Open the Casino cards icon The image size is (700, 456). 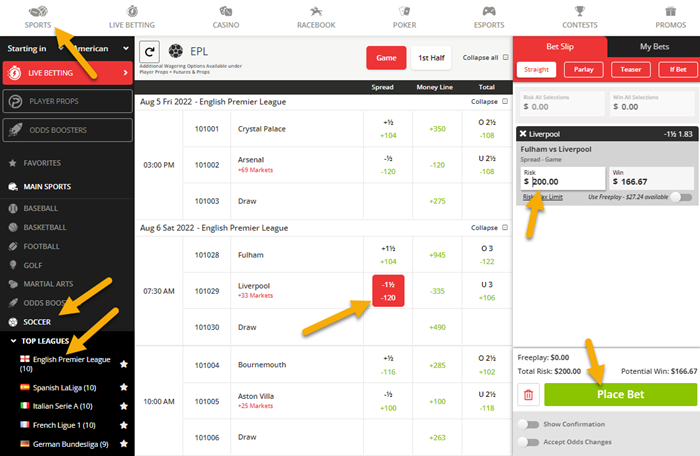coord(226,11)
